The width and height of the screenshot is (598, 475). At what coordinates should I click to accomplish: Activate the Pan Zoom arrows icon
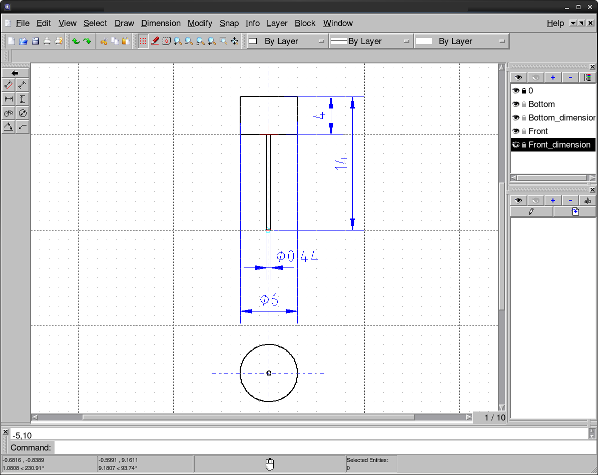point(235,41)
